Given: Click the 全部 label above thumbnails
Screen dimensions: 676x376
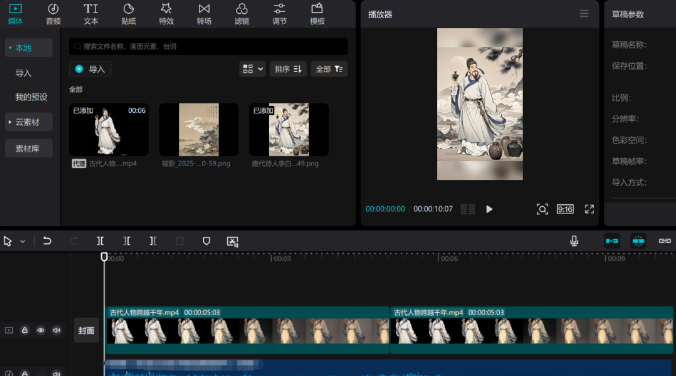Looking at the screenshot, I should pyautogui.click(x=75, y=89).
